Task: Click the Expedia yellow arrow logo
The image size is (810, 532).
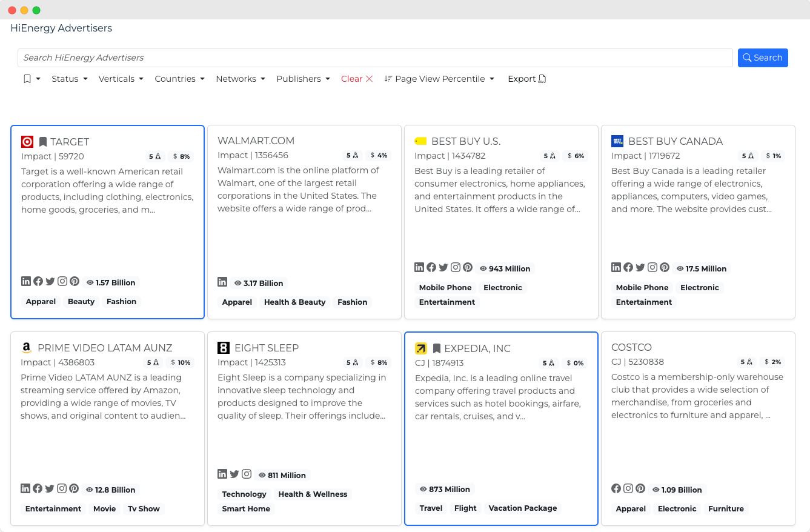Action: (x=421, y=348)
